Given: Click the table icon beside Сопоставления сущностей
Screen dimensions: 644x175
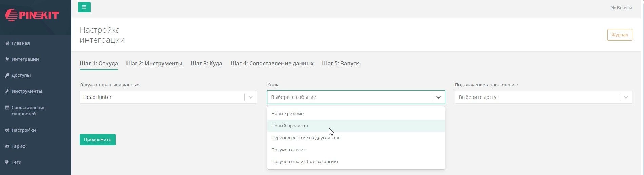Looking at the screenshot, I should click(x=7, y=108).
